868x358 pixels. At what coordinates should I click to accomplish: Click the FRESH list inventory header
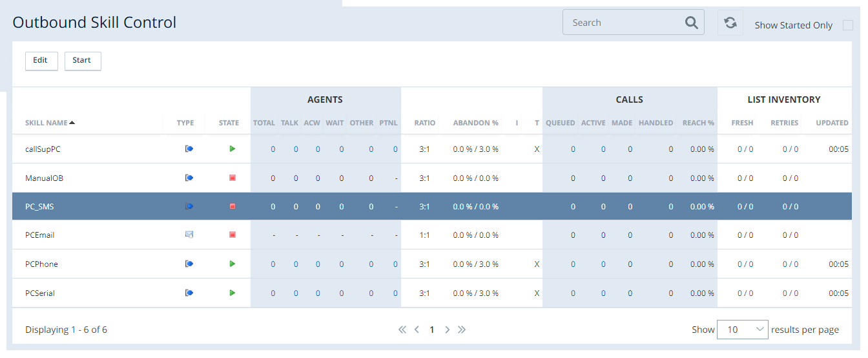pos(743,123)
